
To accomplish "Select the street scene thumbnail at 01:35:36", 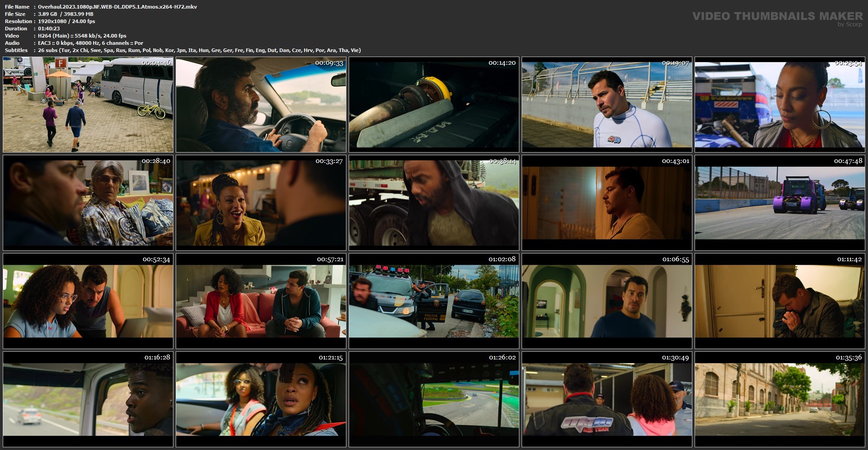I will 780,399.
